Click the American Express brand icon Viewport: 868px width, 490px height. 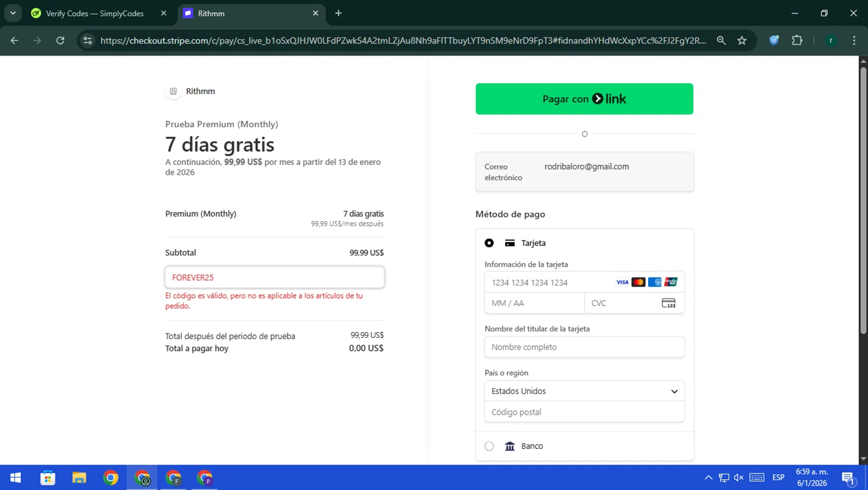pos(654,282)
